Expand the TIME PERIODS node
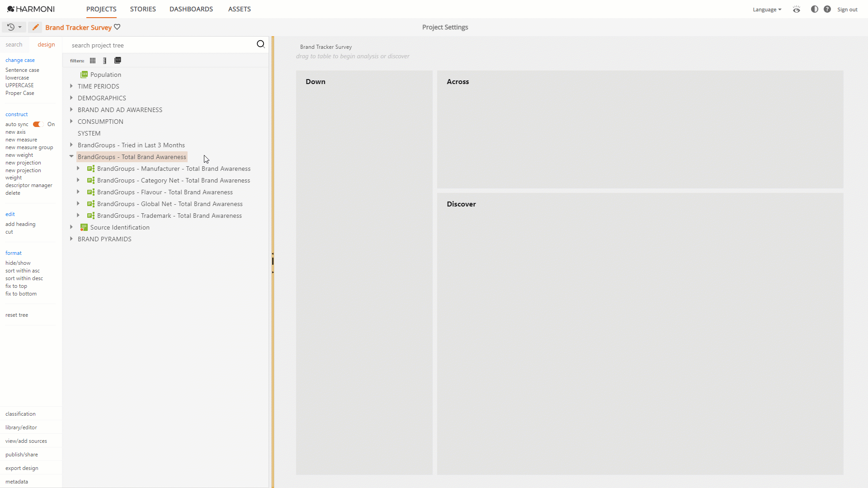This screenshot has height=488, width=868. tap(71, 86)
